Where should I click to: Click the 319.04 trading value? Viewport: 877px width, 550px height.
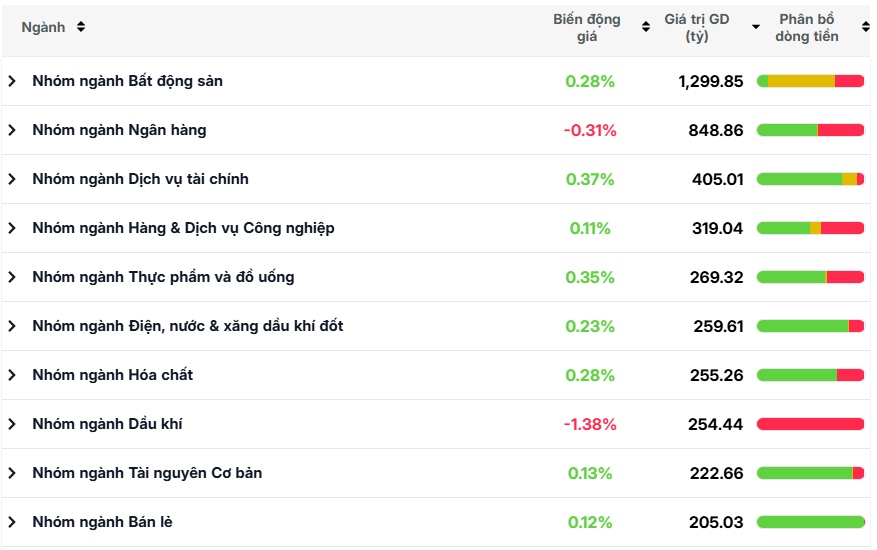[718, 228]
